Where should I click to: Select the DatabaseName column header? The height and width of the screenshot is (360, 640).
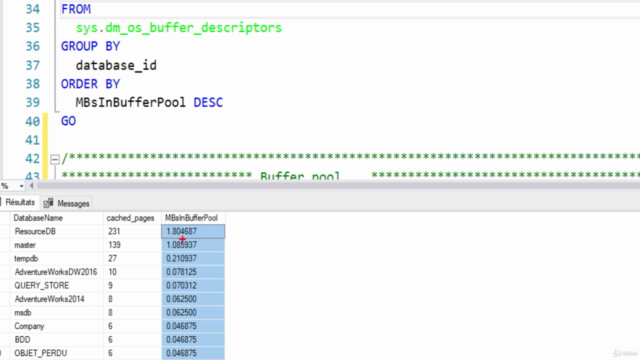click(x=56, y=218)
